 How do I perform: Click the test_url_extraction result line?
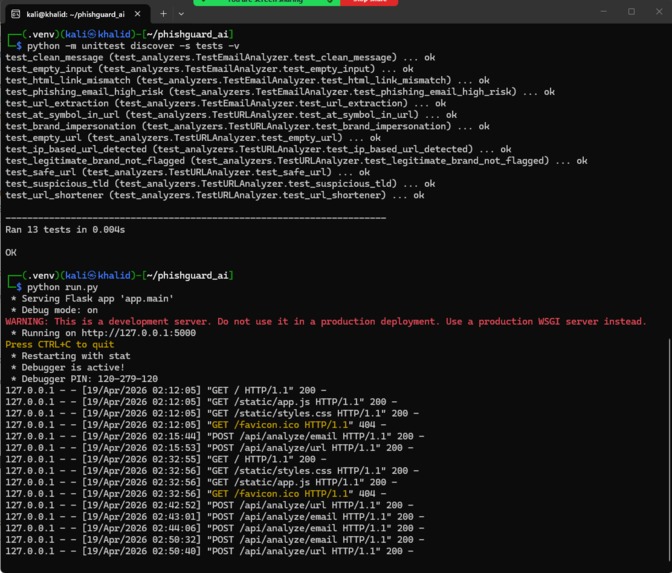[225, 103]
